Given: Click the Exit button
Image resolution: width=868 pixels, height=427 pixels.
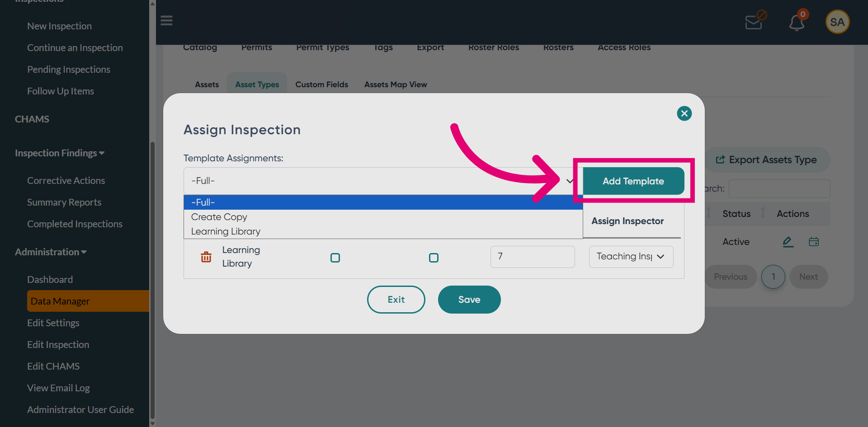Looking at the screenshot, I should [x=396, y=300].
